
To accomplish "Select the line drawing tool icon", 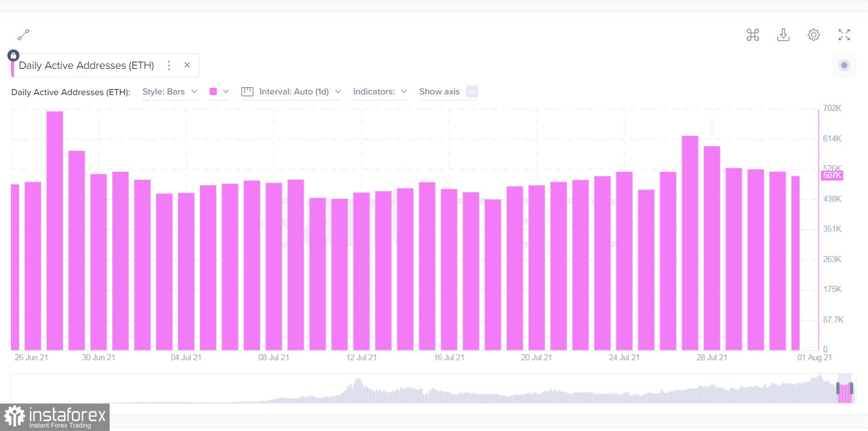I will [x=24, y=35].
